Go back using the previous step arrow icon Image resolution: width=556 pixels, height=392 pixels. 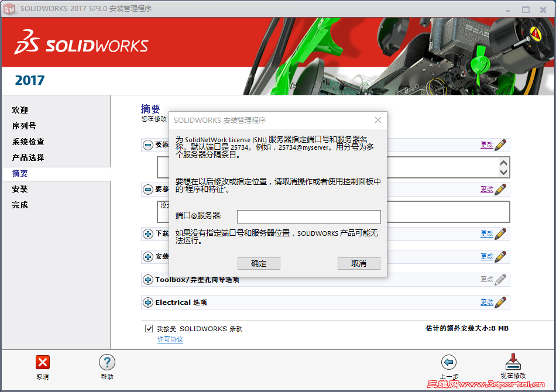pyautogui.click(x=449, y=362)
